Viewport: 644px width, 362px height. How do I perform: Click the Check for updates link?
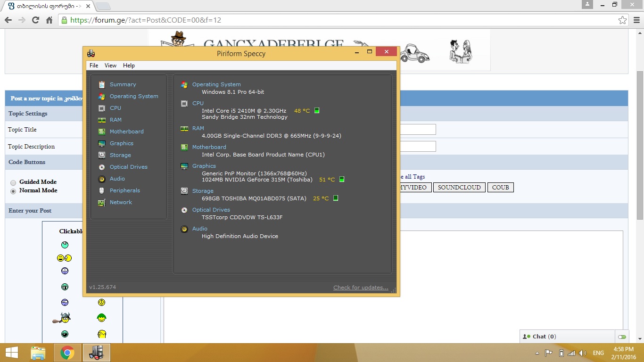(361, 288)
